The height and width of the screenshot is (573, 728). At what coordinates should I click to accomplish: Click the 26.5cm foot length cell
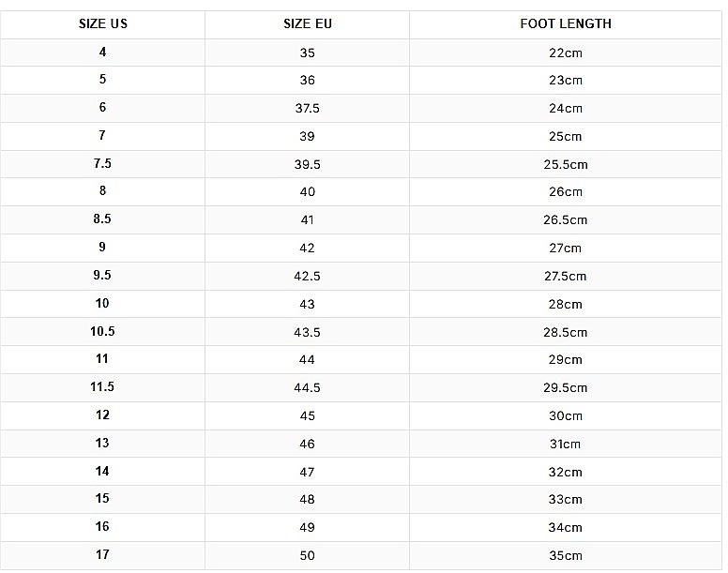(566, 220)
